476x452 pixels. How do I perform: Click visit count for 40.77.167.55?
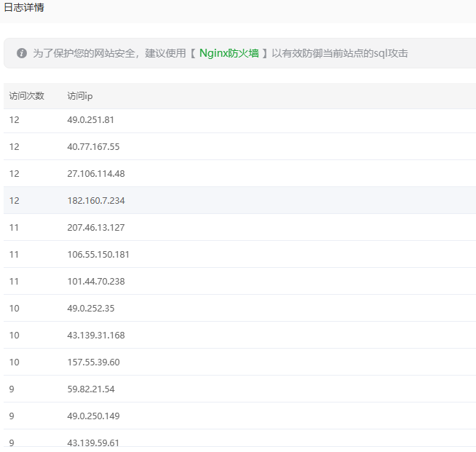click(14, 147)
